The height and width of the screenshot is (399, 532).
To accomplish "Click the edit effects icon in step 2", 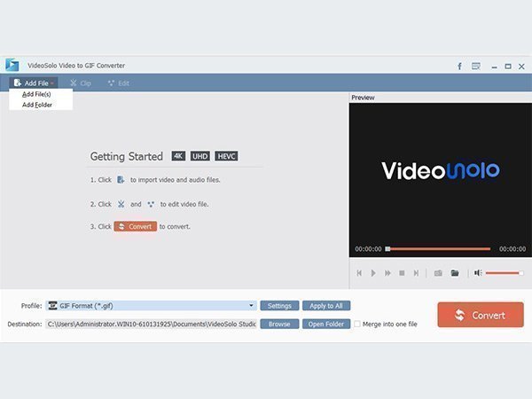I will point(151,204).
